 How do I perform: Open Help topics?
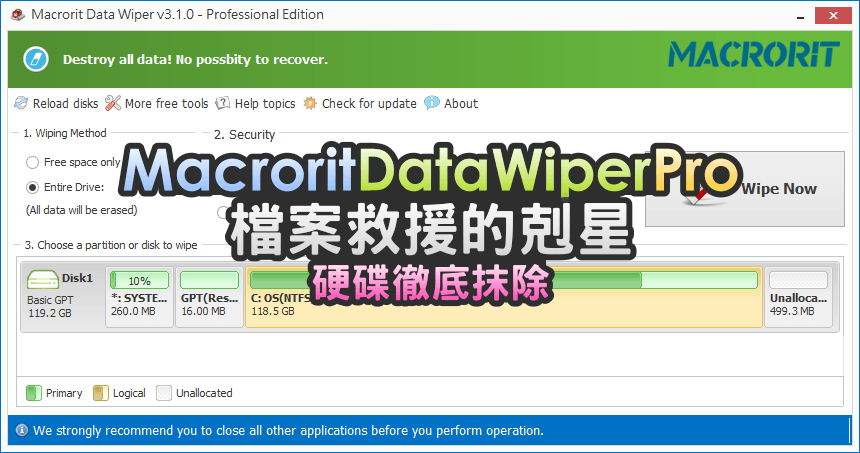[264, 104]
